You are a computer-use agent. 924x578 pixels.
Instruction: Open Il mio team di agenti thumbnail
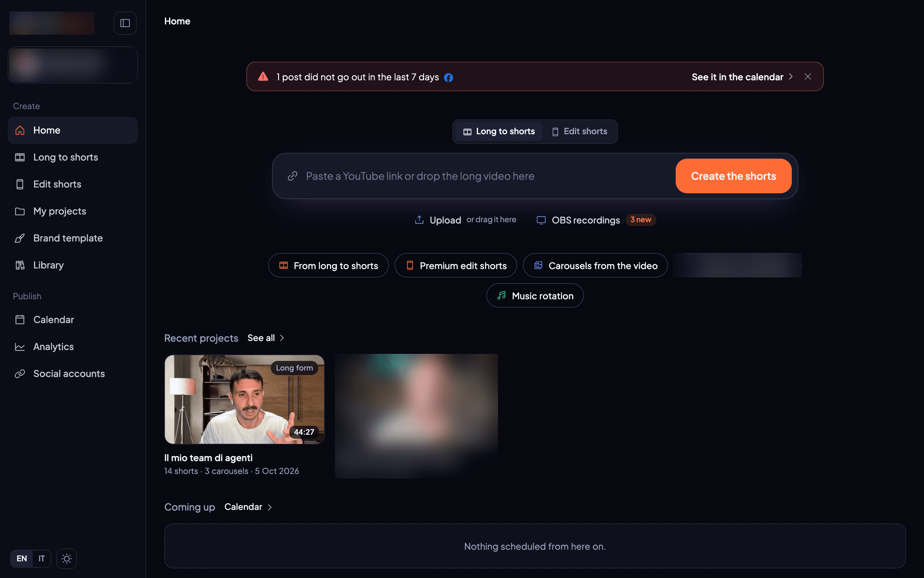(x=244, y=399)
